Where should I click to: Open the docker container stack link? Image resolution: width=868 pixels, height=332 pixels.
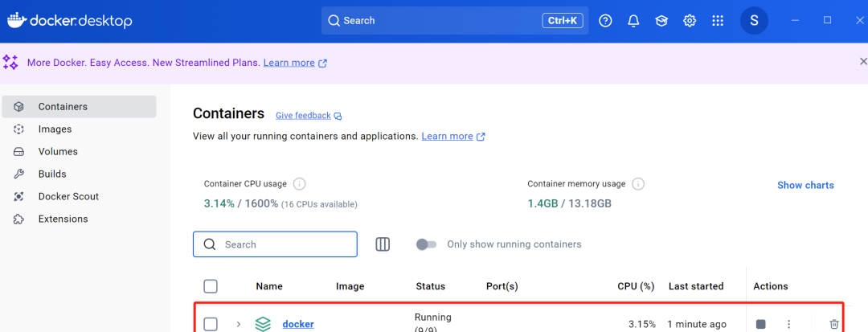(x=298, y=324)
